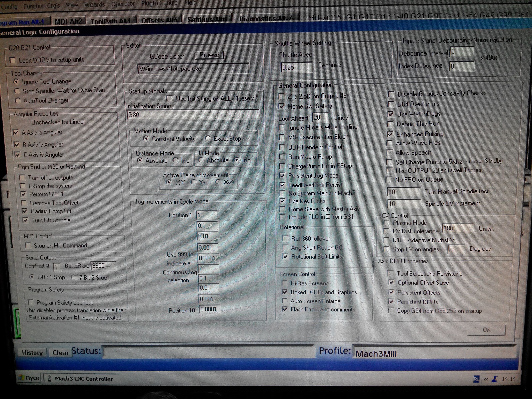Enable Lock DRO's to setup units
The width and height of the screenshot is (532, 399).
(13, 60)
